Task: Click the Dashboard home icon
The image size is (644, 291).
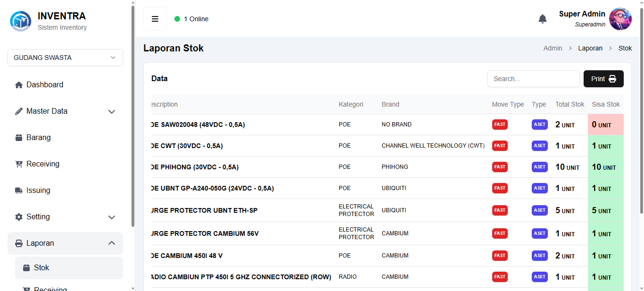Action: pos(19,85)
